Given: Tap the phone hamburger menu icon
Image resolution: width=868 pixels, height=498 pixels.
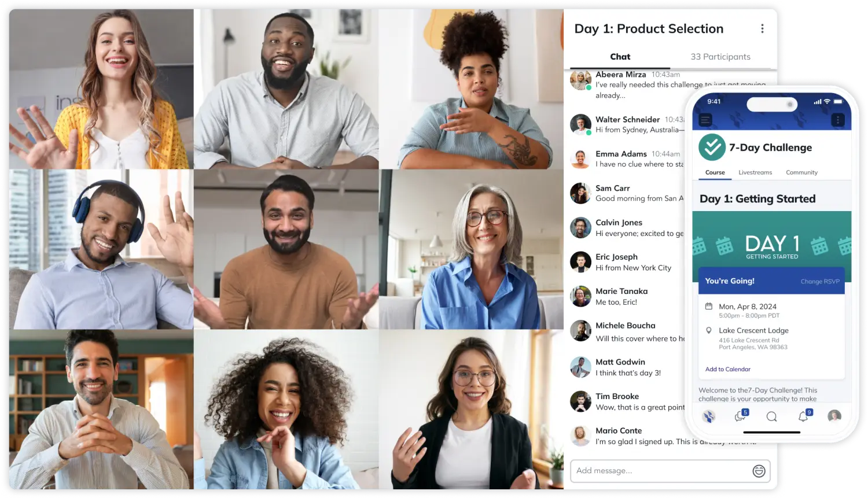Looking at the screenshot, I should [705, 120].
